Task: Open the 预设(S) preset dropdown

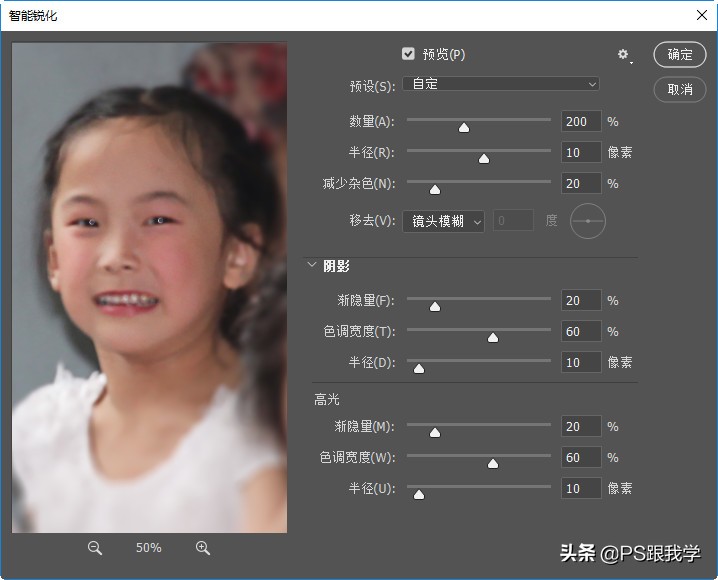Action: [501, 84]
